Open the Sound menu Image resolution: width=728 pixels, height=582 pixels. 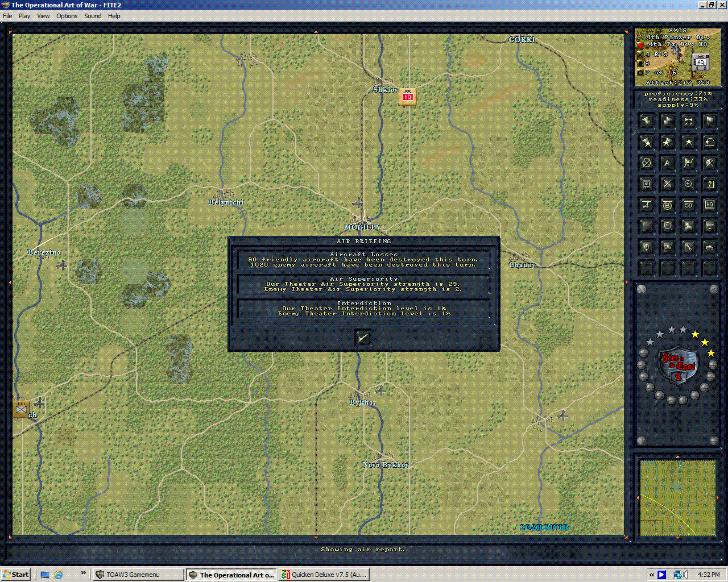[x=93, y=16]
